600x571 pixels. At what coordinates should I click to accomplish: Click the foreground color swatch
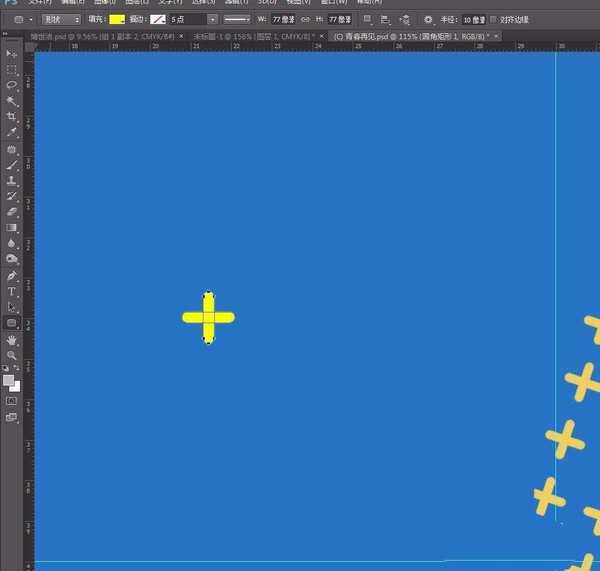pyautogui.click(x=8, y=380)
